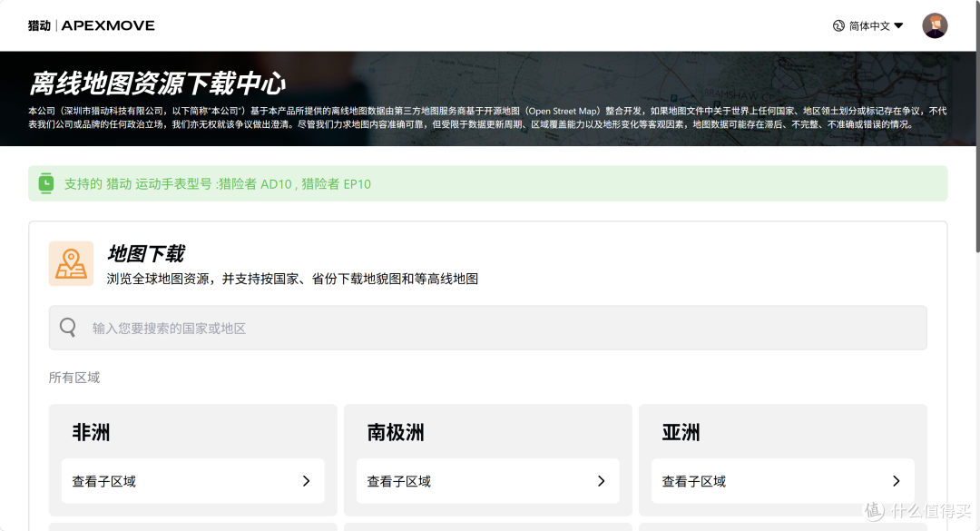Click the 非洲 region heading

tap(92, 432)
